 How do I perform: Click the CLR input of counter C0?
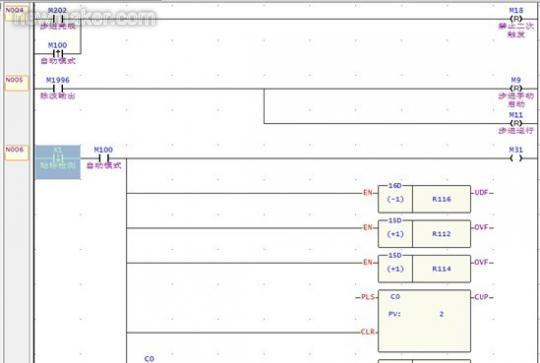click(367, 332)
